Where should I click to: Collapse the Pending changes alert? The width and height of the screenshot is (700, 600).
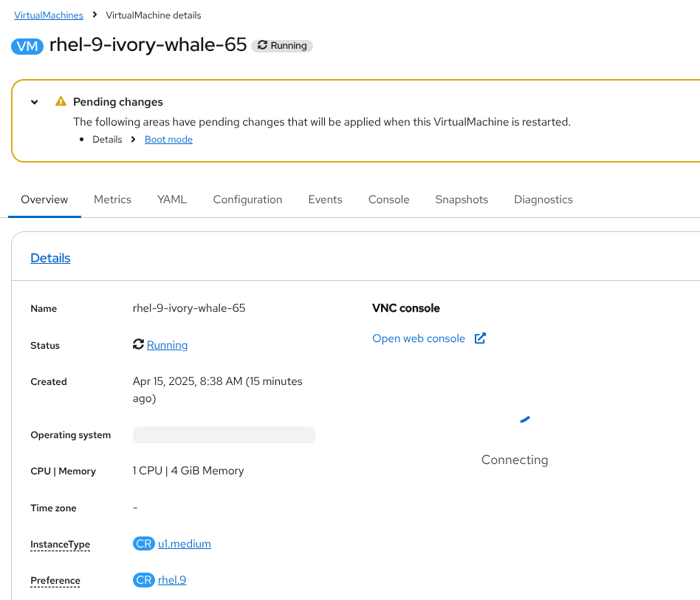pyautogui.click(x=35, y=102)
